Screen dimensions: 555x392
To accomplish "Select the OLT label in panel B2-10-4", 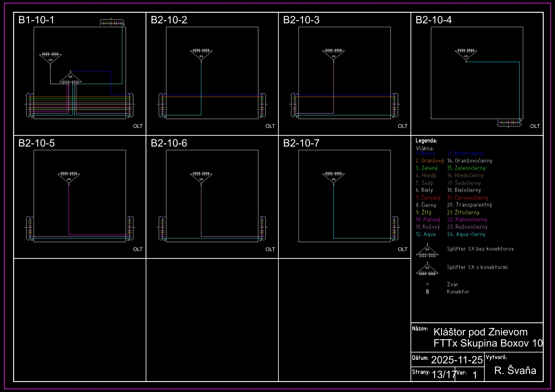I will coord(535,126).
